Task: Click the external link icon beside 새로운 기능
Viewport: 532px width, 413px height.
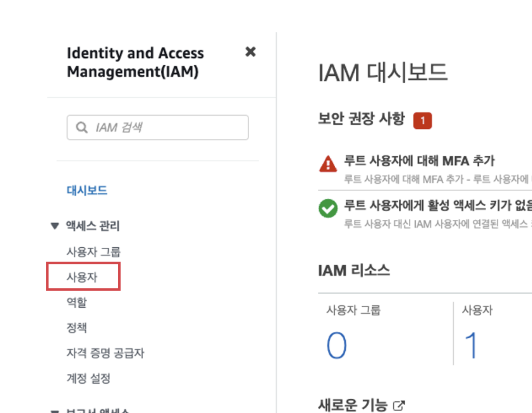Action: (399, 406)
